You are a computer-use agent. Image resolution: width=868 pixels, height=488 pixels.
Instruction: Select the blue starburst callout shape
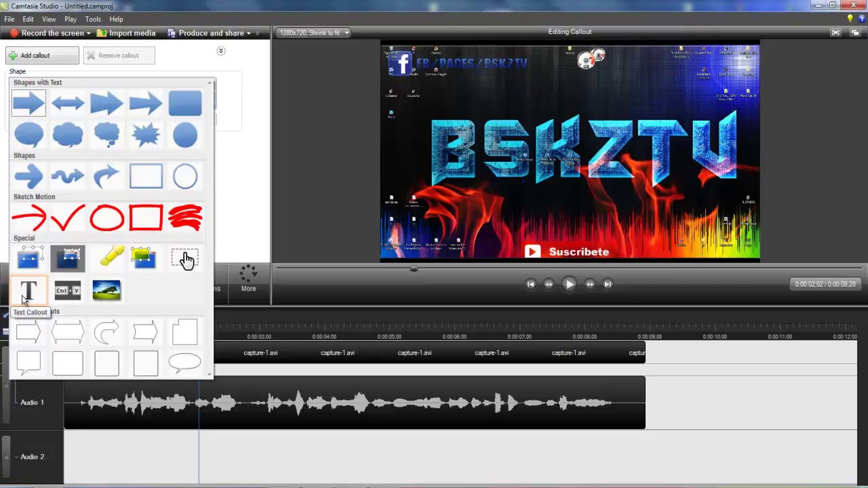point(146,135)
